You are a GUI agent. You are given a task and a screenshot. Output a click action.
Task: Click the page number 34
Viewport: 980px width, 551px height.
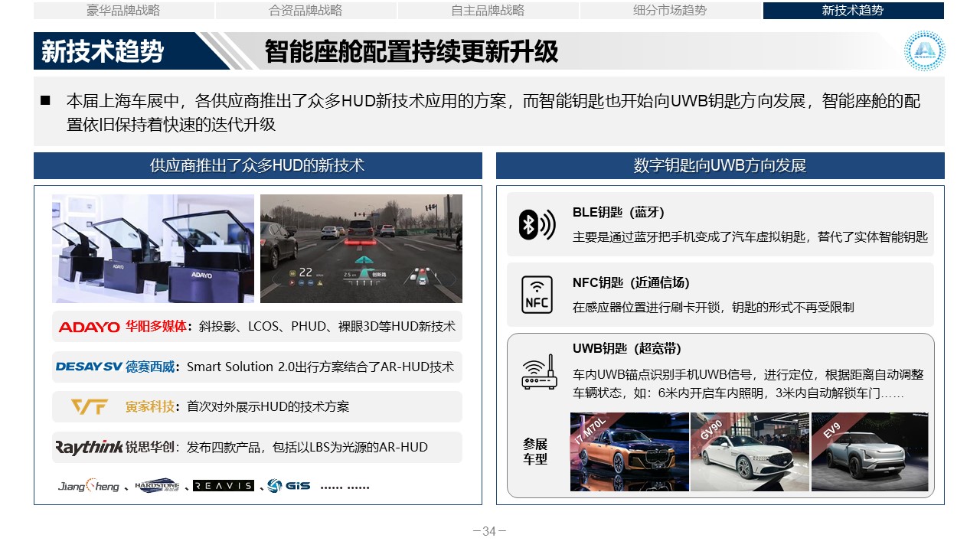point(489,531)
